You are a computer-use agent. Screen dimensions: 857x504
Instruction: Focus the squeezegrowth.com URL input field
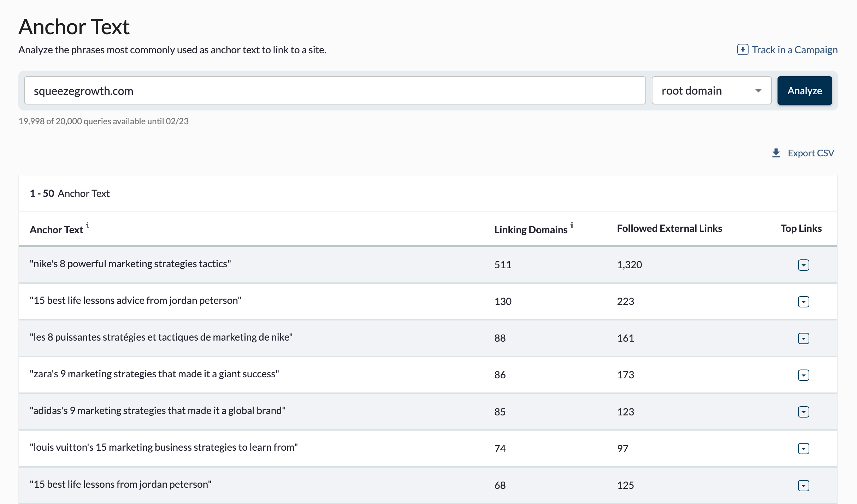(335, 91)
